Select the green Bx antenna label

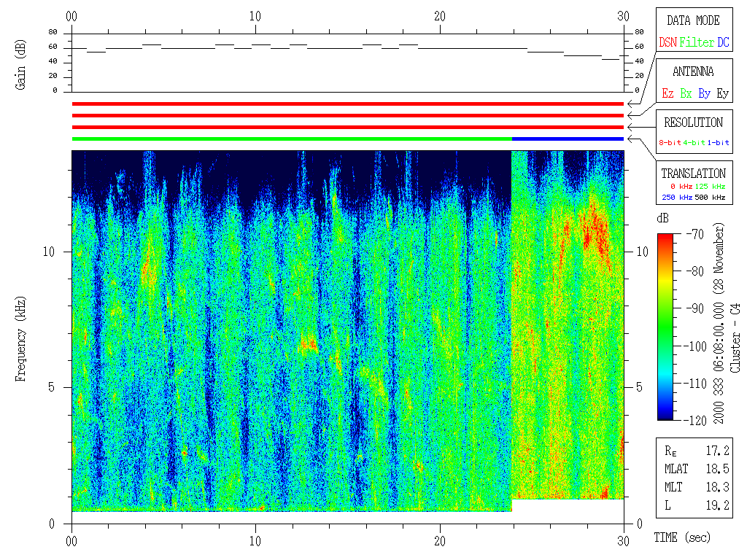click(x=686, y=94)
